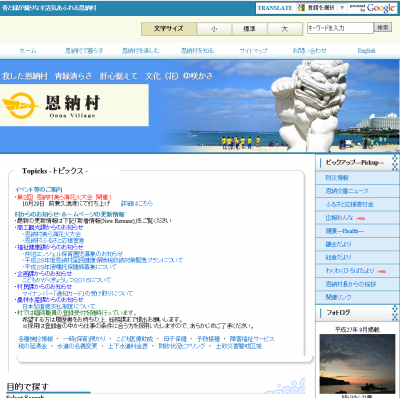Screen dimensions: 400x398
Task: Switch to the English menu link
Action: pyautogui.click(x=366, y=51)
